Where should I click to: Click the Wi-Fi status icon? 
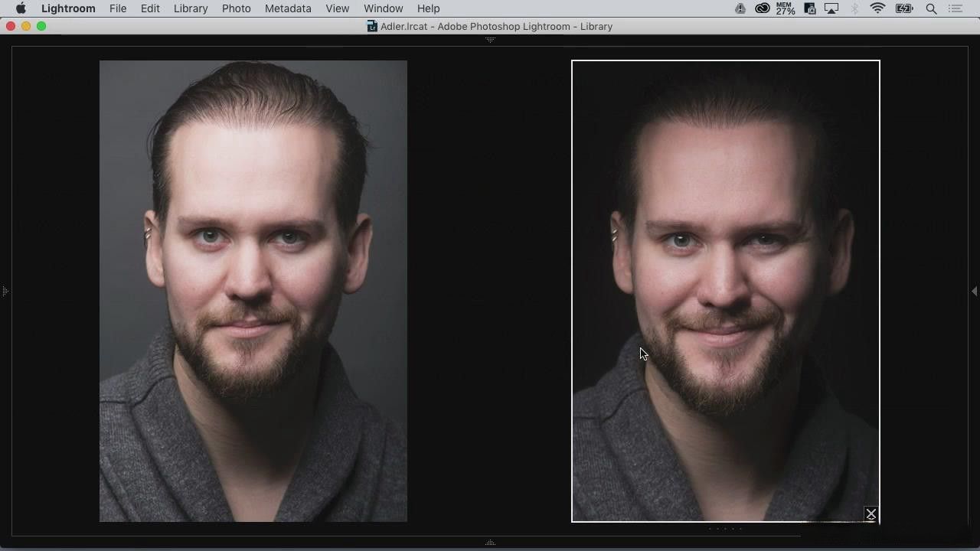click(x=877, y=8)
